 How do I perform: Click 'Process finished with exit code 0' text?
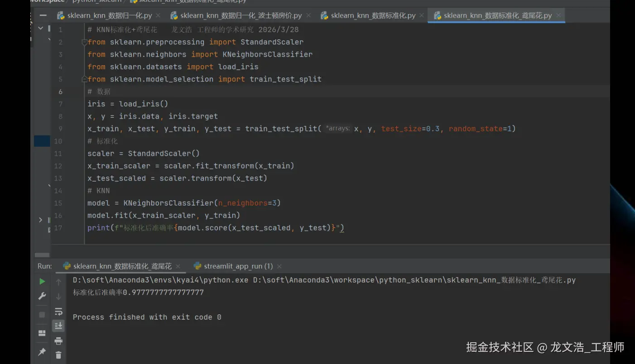147,317
